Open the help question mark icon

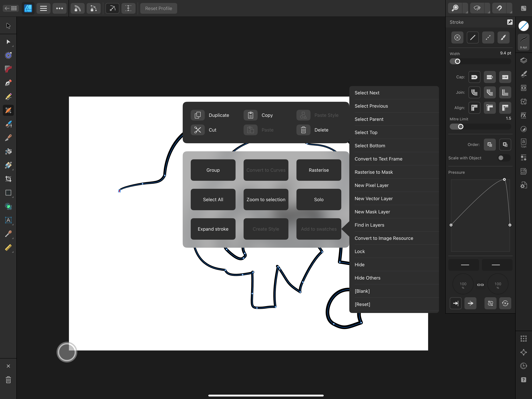524,380
